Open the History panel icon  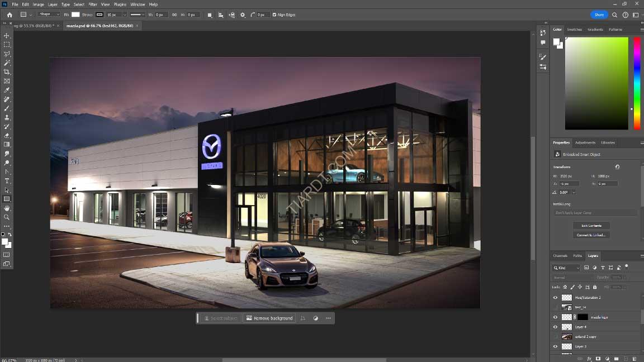click(543, 33)
